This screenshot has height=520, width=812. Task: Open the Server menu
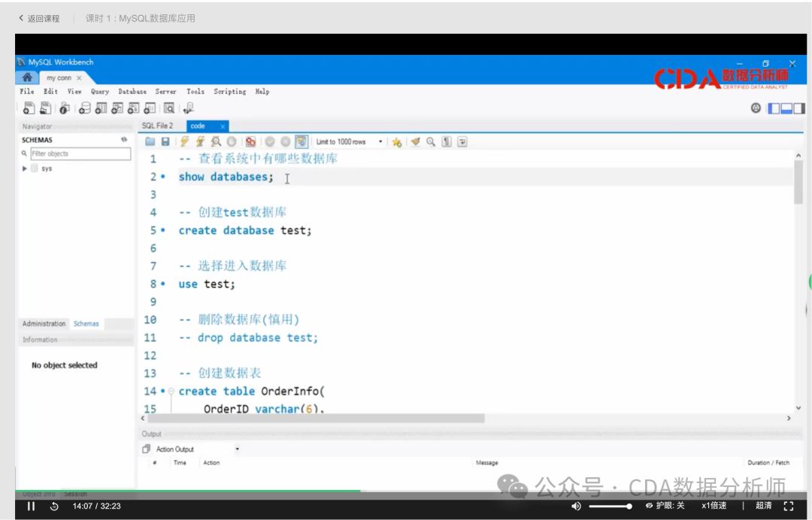point(165,91)
